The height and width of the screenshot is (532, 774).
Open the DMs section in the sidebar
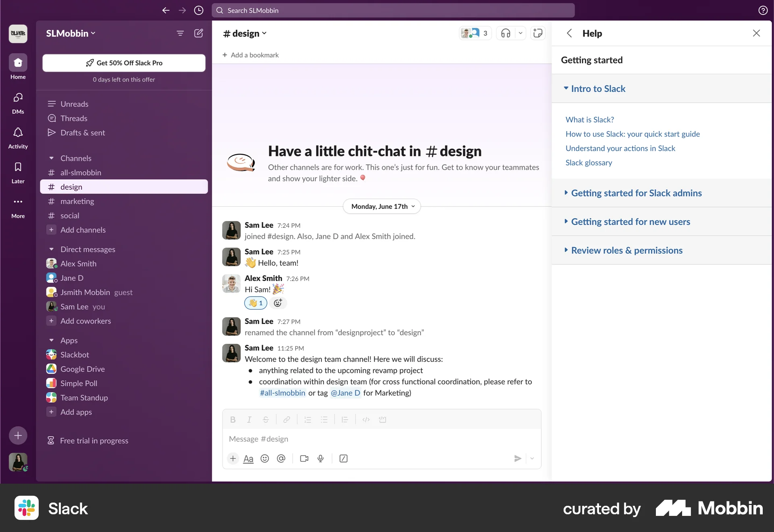click(x=17, y=103)
